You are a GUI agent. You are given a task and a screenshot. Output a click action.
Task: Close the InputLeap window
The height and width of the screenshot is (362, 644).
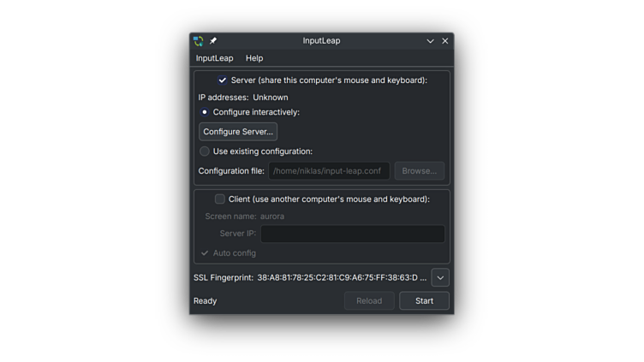[x=445, y=41]
